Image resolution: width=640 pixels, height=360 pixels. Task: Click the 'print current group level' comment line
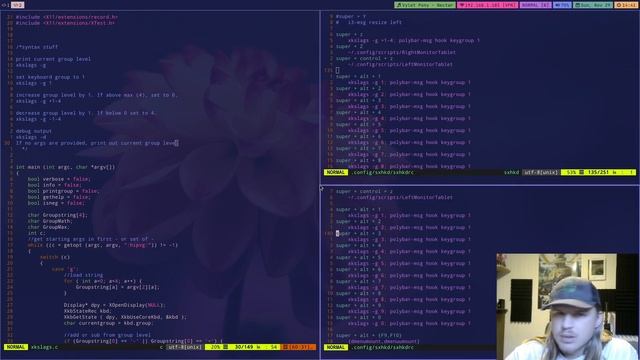coord(53,59)
